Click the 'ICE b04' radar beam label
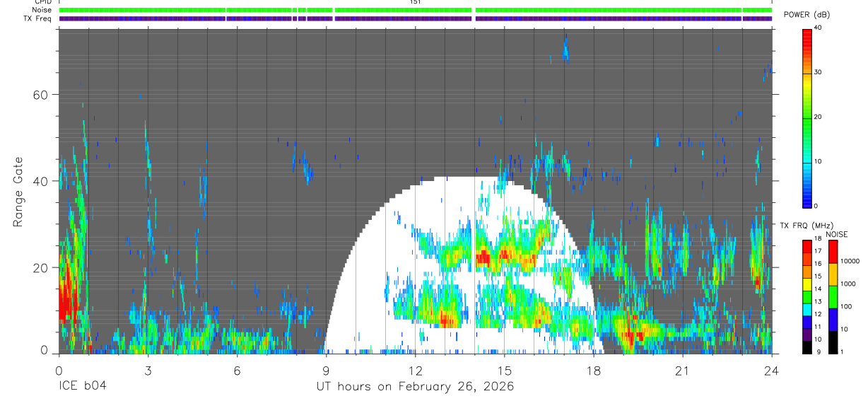 [82, 387]
